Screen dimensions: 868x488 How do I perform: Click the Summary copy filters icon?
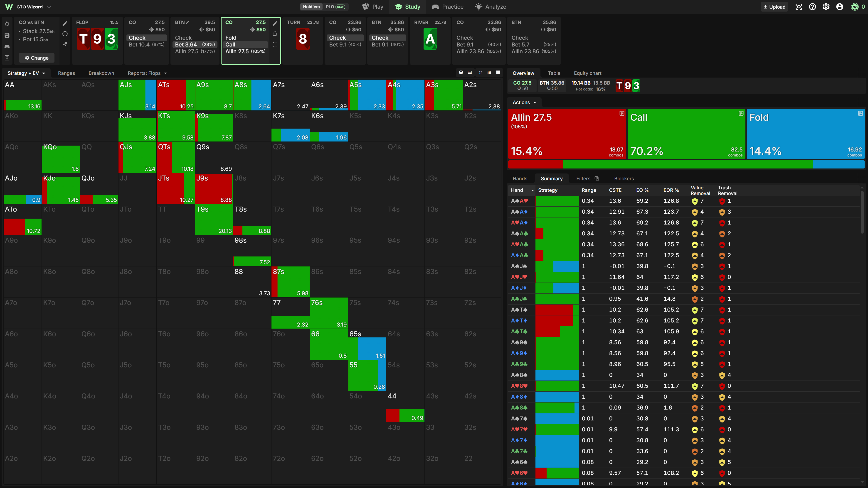click(x=597, y=178)
